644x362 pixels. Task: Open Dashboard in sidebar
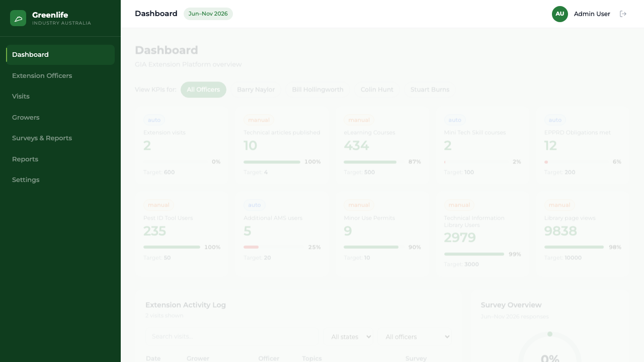point(60,55)
